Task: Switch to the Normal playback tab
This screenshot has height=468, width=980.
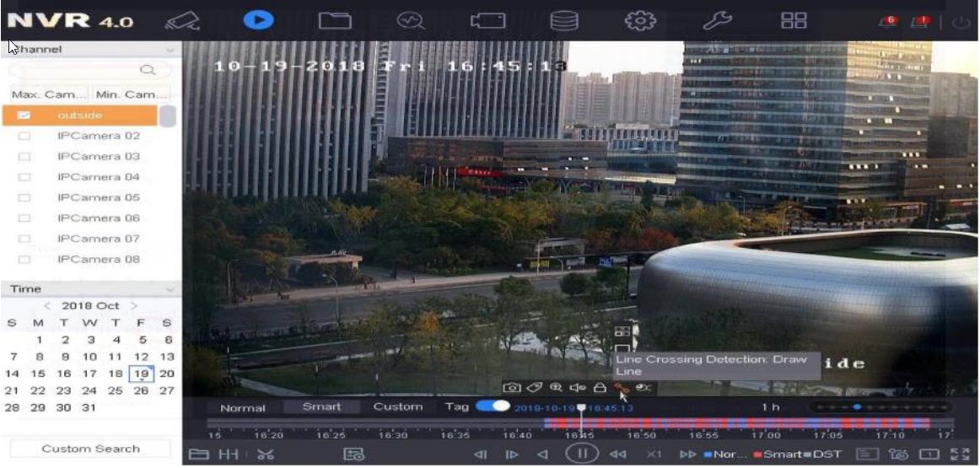Action: (242, 407)
